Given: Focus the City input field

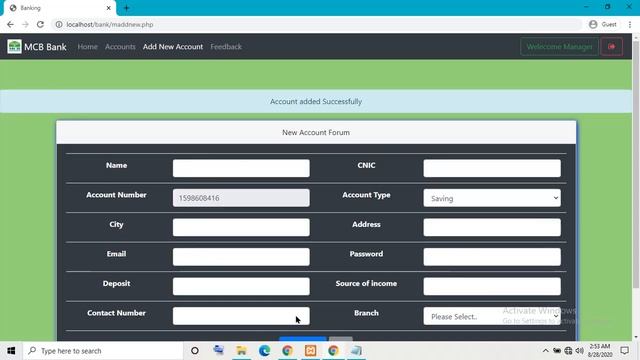Looking at the screenshot, I should pyautogui.click(x=241, y=227).
